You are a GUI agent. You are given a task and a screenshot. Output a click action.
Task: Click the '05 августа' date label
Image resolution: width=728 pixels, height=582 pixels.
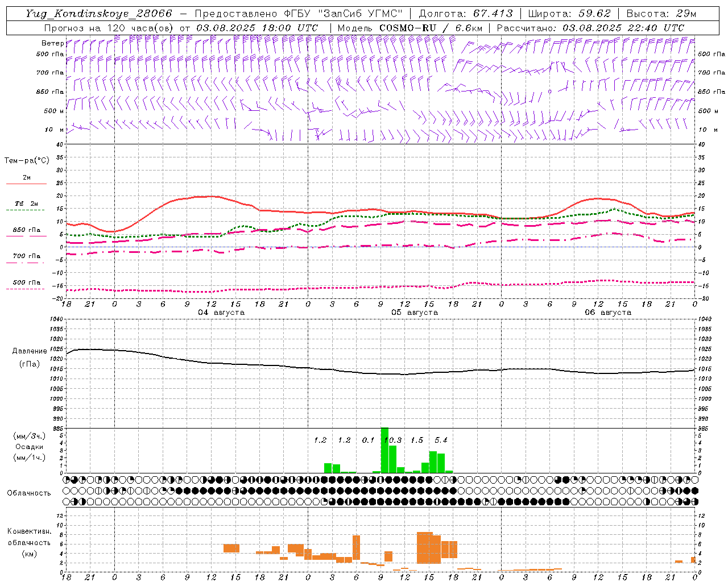(415, 313)
